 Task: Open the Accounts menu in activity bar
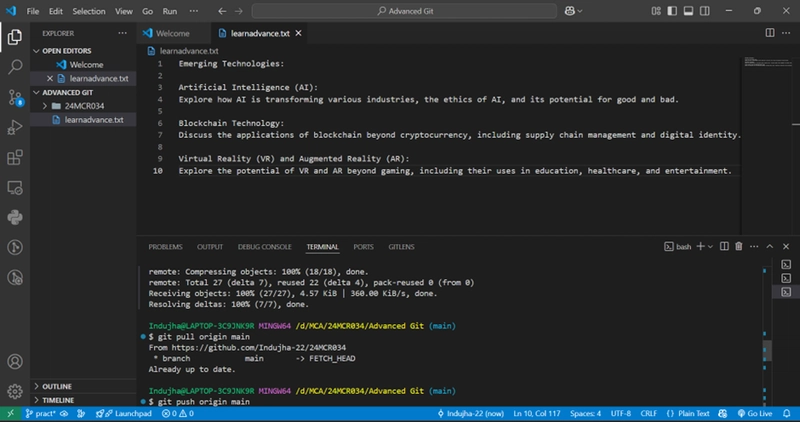point(15,361)
